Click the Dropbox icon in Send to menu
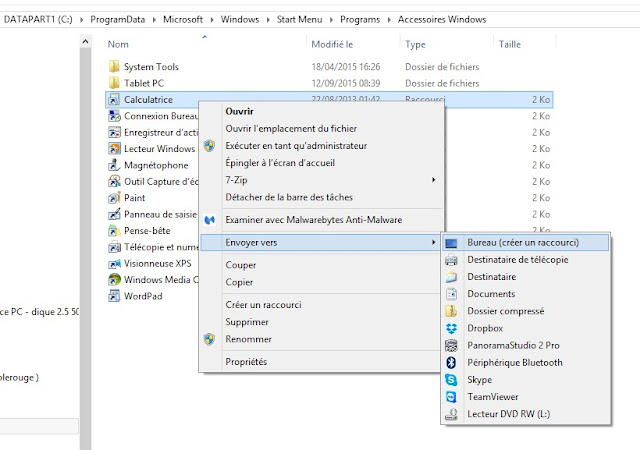640x450 pixels. click(451, 328)
